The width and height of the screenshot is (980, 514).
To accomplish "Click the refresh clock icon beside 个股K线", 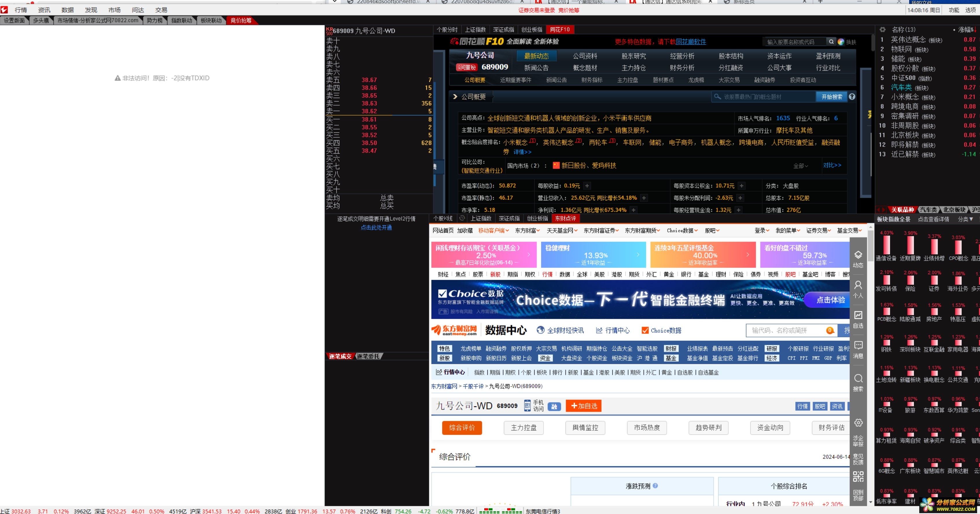I will click(462, 218).
